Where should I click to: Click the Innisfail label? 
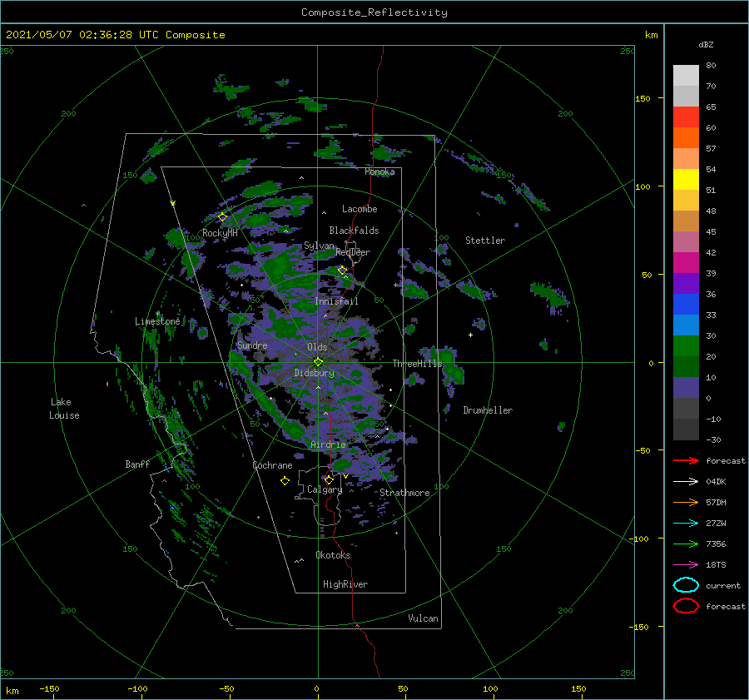336,301
